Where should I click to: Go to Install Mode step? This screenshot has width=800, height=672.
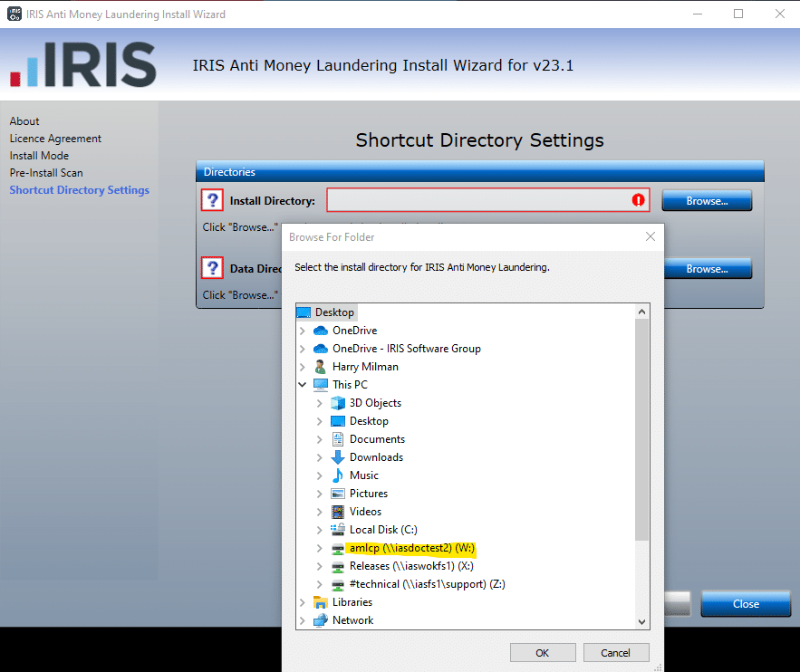[x=39, y=156]
